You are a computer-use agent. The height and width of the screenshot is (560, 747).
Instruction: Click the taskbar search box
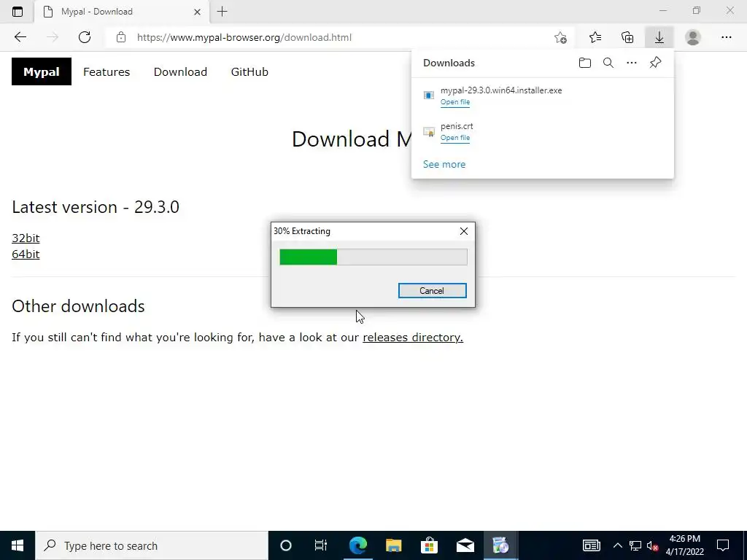152,545
